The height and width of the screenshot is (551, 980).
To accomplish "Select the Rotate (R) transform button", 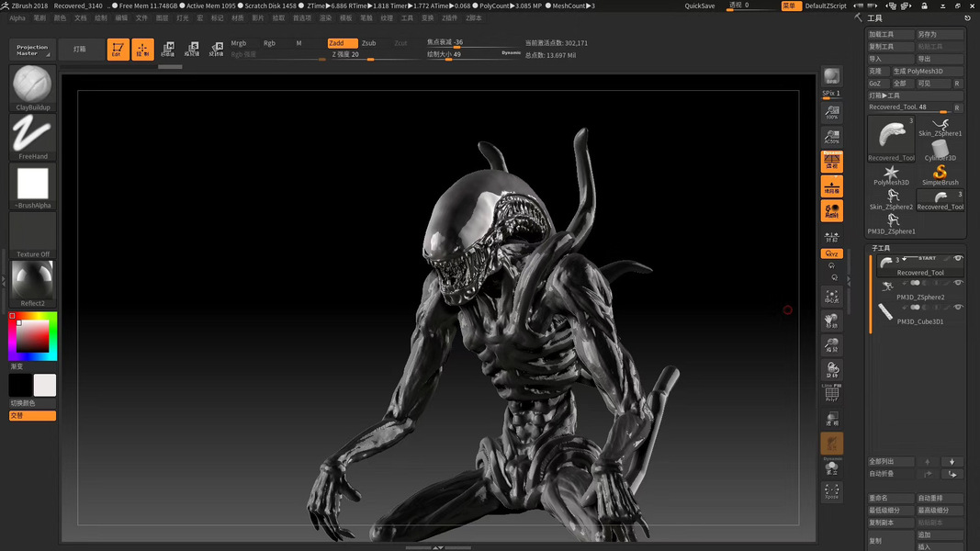I will (x=216, y=50).
